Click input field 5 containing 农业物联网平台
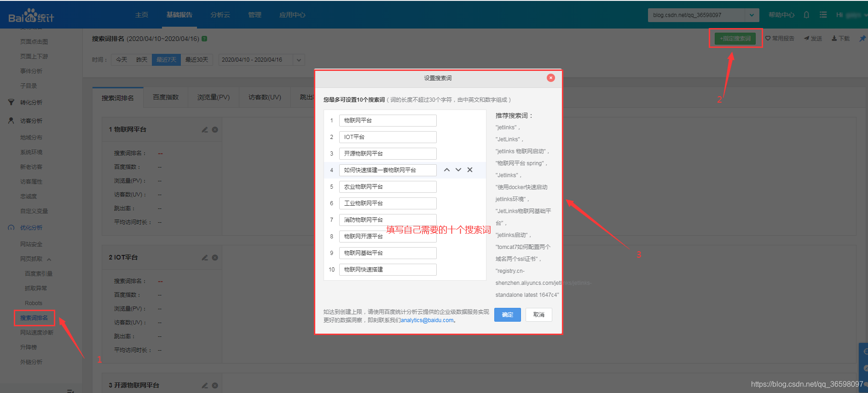Viewport: 868px width, 393px height. (x=388, y=187)
